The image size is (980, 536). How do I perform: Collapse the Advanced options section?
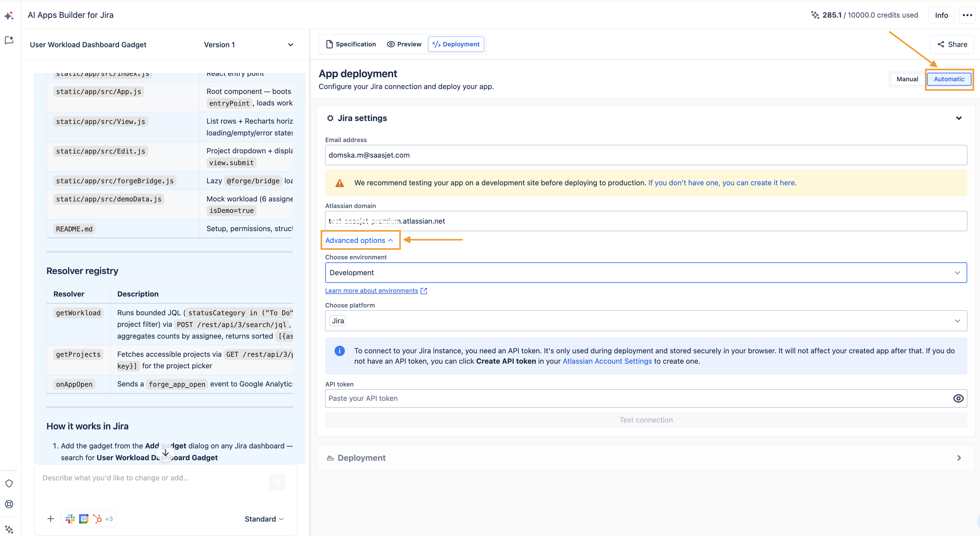[x=359, y=240]
